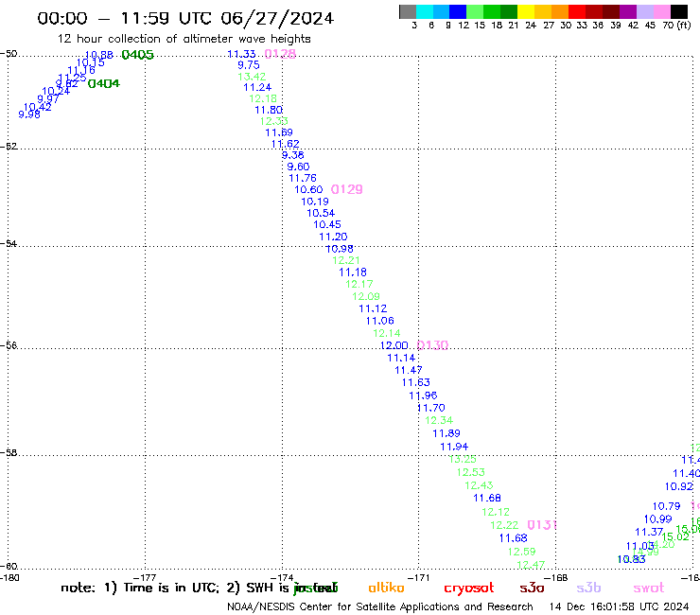Click the wave height value 13.25
Screen dimensions: 700x615
[x=463, y=459]
